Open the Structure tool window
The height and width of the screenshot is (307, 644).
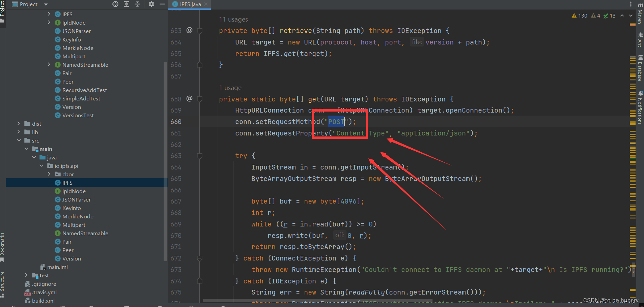point(2,284)
